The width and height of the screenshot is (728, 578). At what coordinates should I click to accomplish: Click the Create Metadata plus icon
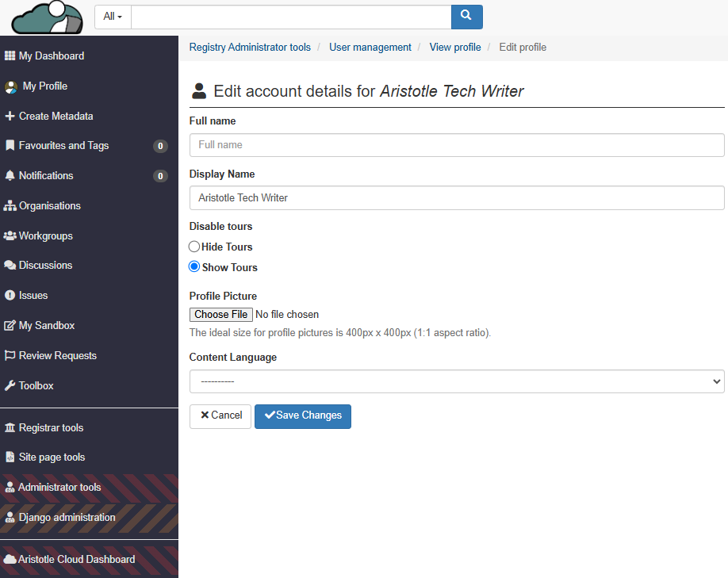tap(10, 117)
